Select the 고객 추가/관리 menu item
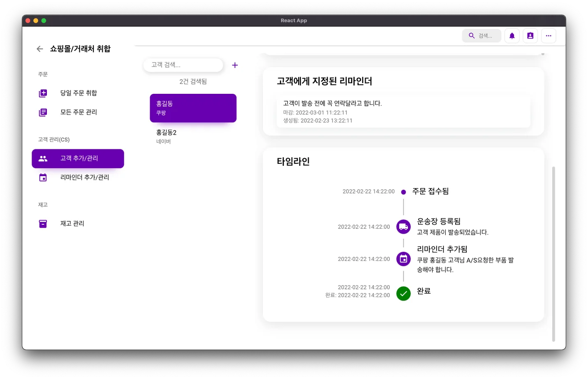Image resolution: width=588 pixels, height=379 pixels. click(x=78, y=158)
